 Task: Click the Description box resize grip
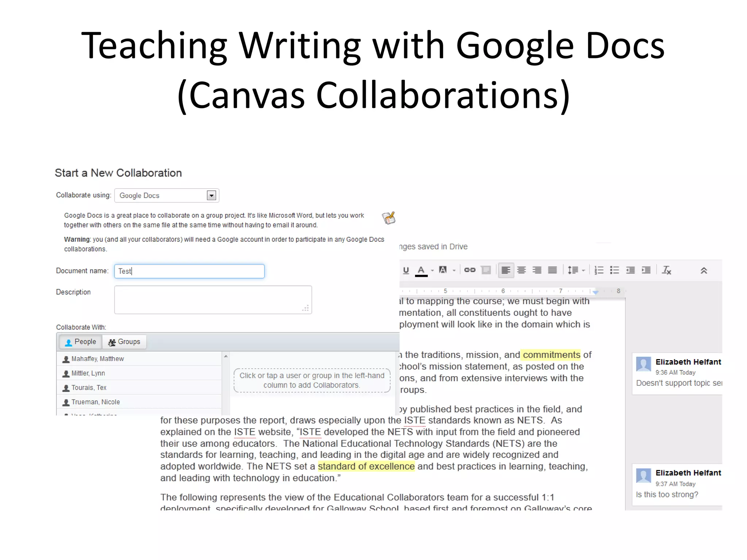click(306, 308)
